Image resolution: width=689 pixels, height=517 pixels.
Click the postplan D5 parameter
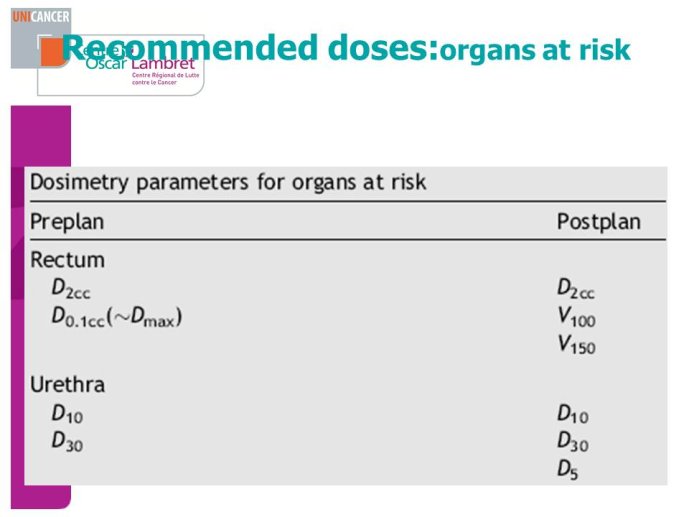coord(567,470)
